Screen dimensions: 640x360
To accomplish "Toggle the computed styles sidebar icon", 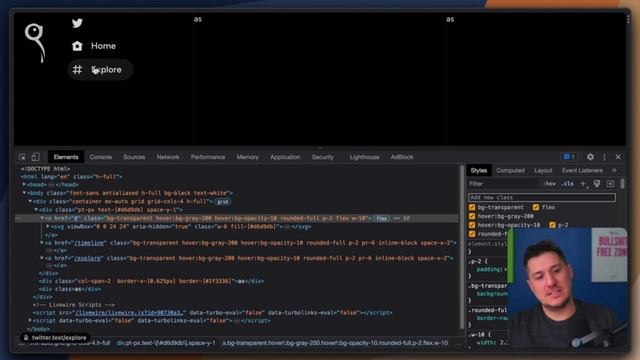I will coord(611,184).
